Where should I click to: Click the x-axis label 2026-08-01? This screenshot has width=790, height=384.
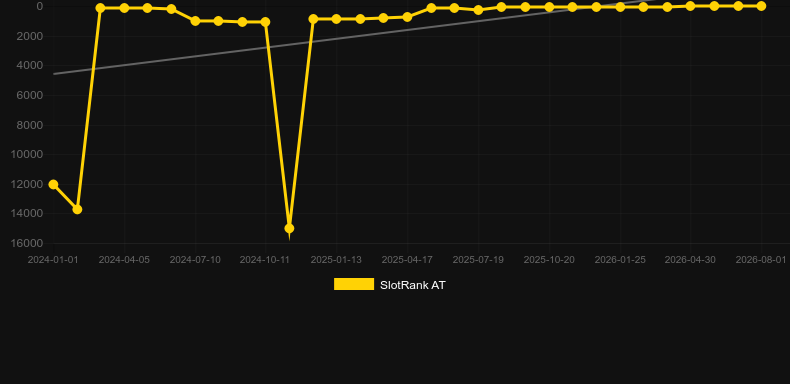[761, 260]
